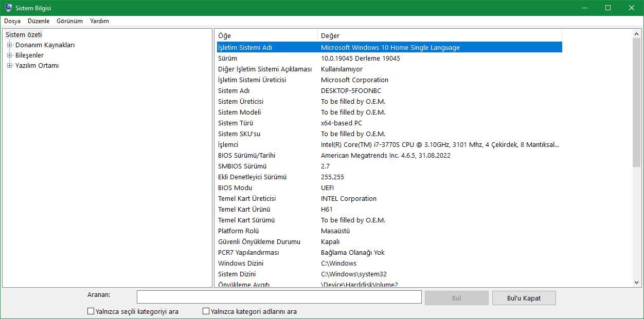644x319 pixels.
Task: Click the scrollbar up arrow in details pane
Action: click(637, 33)
